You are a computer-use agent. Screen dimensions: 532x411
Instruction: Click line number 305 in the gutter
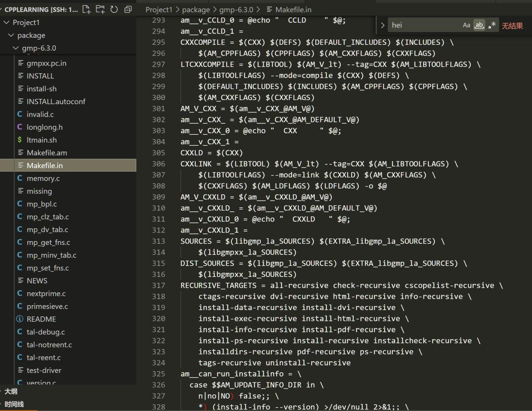click(158, 153)
